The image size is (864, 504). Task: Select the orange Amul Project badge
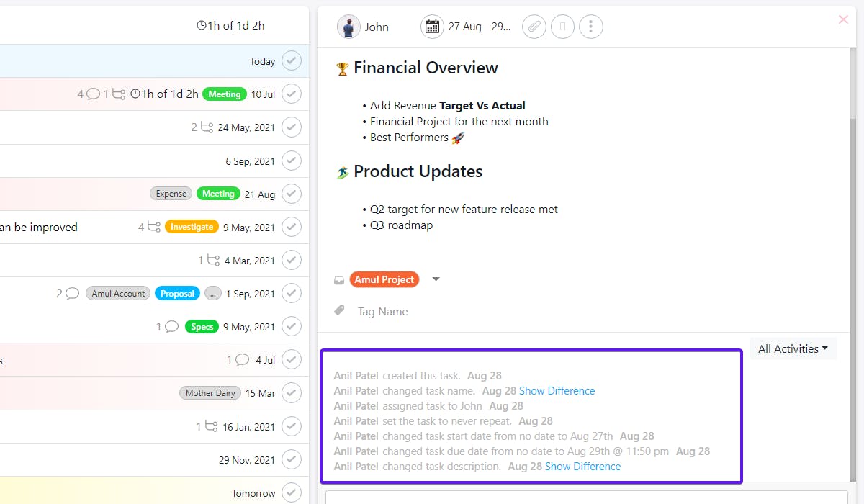coord(384,279)
